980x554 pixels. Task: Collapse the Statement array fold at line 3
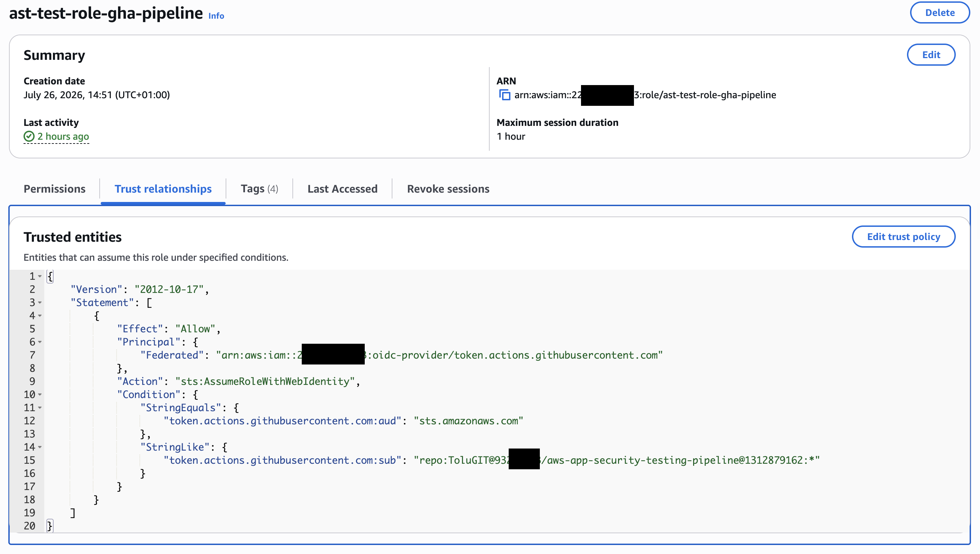[x=40, y=303]
